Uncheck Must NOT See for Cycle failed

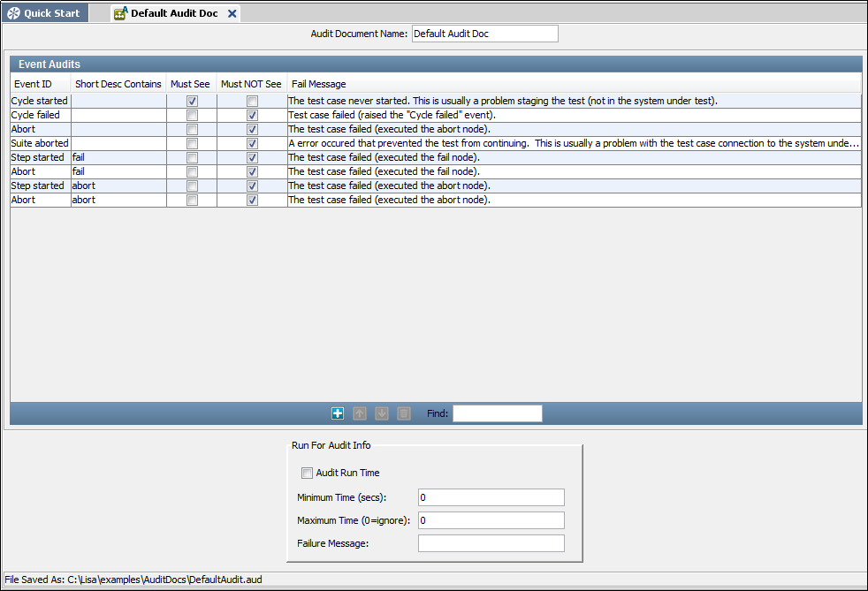[253, 115]
